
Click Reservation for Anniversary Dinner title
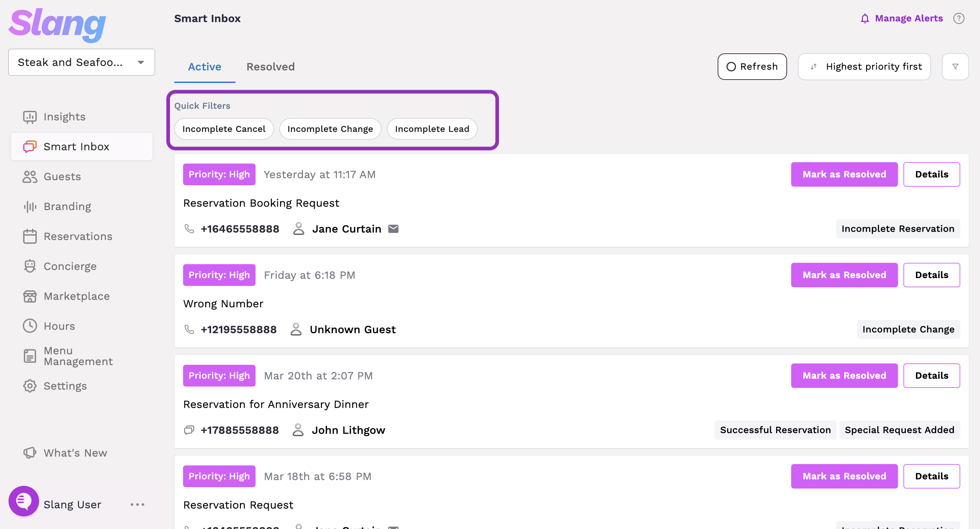click(x=276, y=404)
